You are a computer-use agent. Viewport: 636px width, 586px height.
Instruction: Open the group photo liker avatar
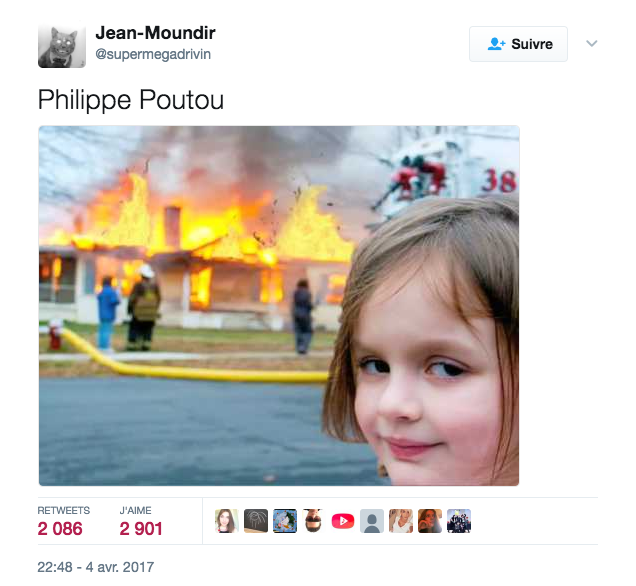click(459, 521)
